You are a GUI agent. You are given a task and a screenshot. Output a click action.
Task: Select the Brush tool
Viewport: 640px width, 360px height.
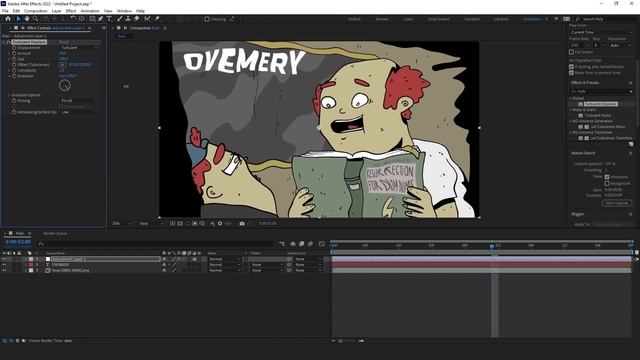click(120, 19)
